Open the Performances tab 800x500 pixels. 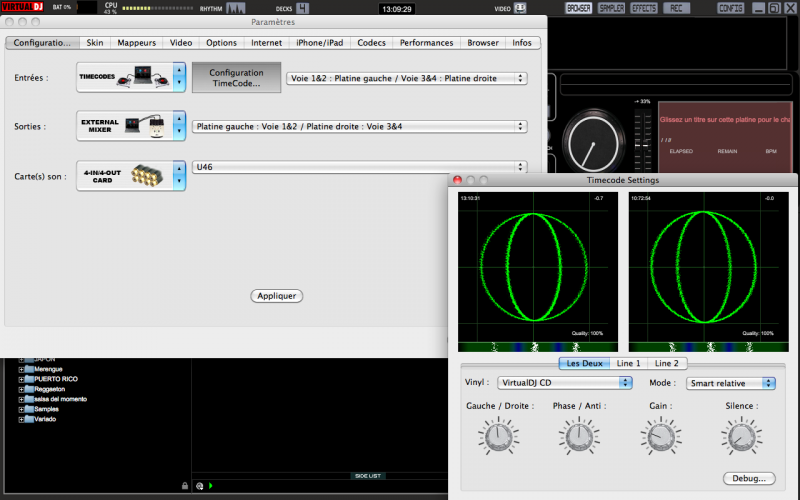(426, 43)
